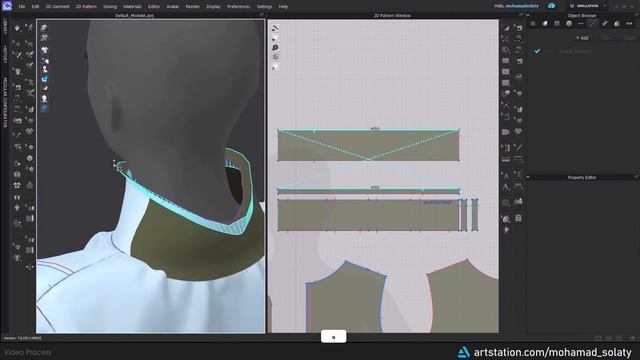Undock the Property Editor panel

(636, 177)
